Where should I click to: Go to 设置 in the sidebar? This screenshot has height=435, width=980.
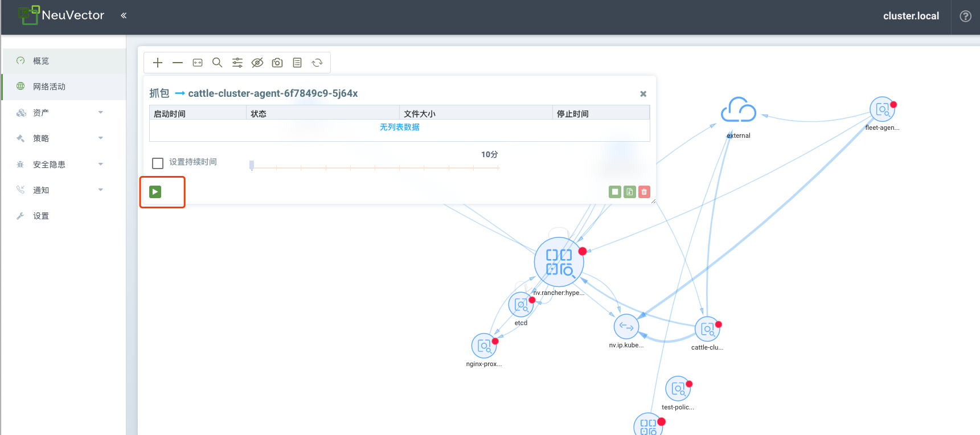click(41, 216)
